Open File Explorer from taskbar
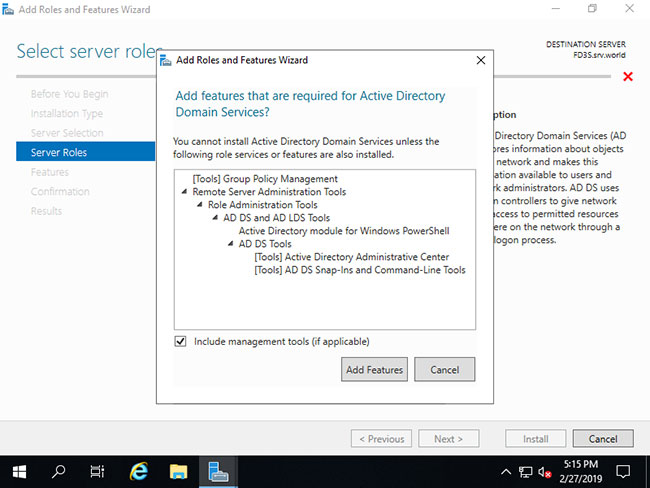This screenshot has height=488, width=650. 178,472
